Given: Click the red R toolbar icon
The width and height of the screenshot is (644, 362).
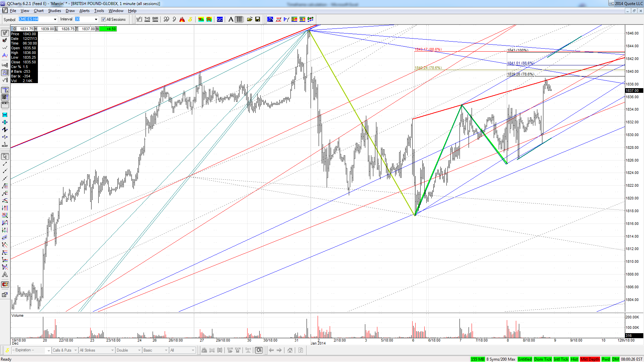Looking at the screenshot, I should coord(209,19).
